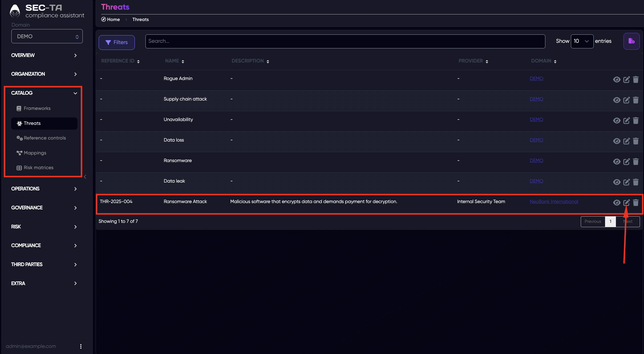Go to Home via breadcrumb

pos(111,19)
